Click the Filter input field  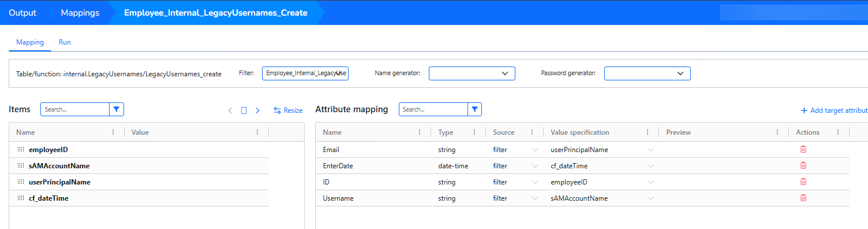click(305, 73)
